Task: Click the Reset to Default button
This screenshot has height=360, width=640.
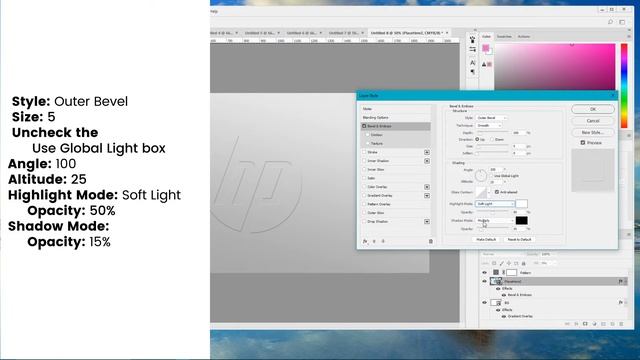Action: tap(519, 239)
